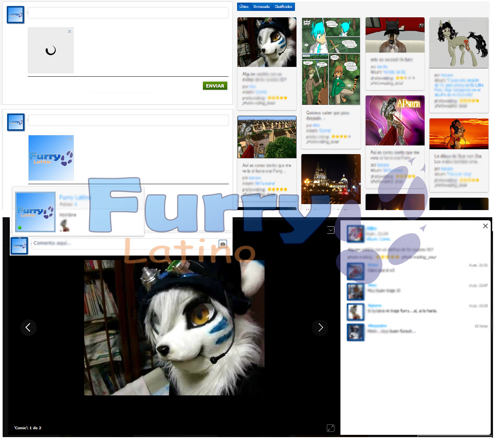This screenshot has width=502, height=448.
Task: Toggle the online status indicator on the profile card
Action: (19, 227)
